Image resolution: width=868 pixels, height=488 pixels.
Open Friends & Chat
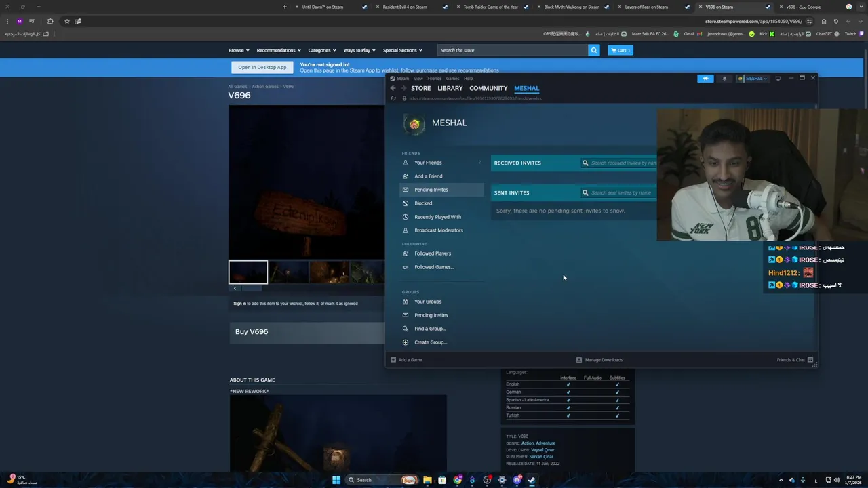click(x=795, y=360)
